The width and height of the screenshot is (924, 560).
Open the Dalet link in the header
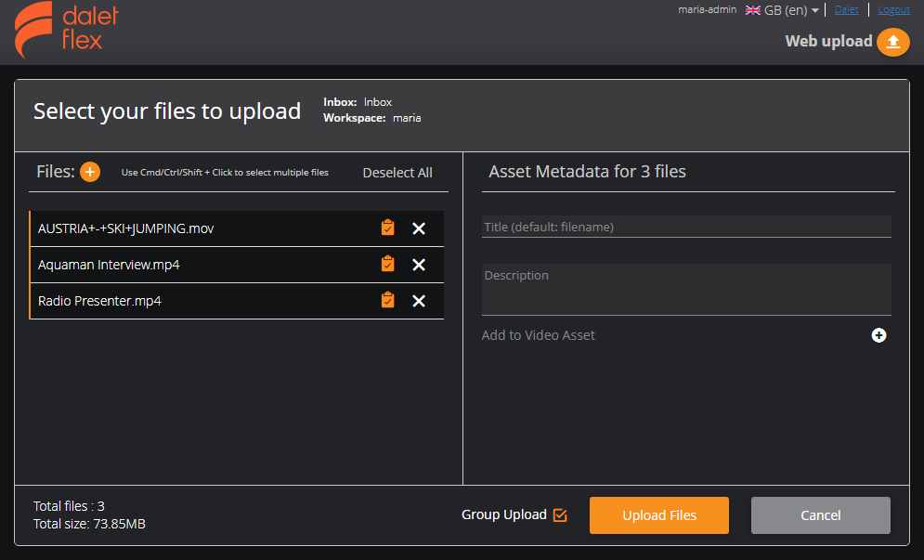846,9
